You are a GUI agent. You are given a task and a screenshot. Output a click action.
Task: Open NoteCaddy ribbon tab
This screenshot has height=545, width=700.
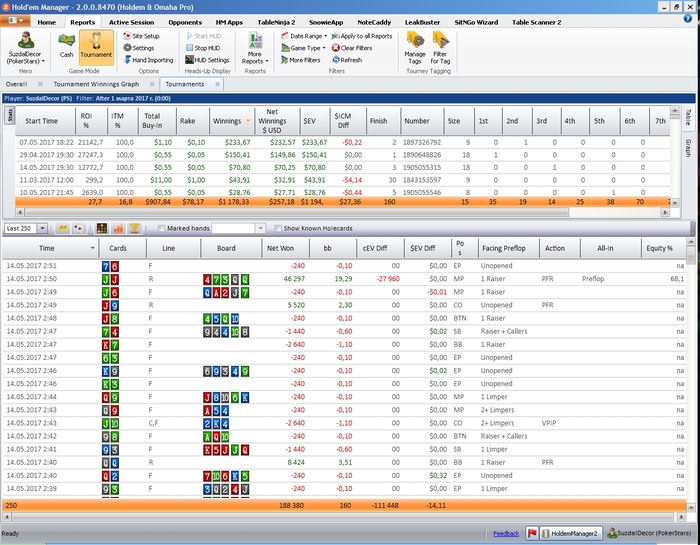(x=374, y=22)
